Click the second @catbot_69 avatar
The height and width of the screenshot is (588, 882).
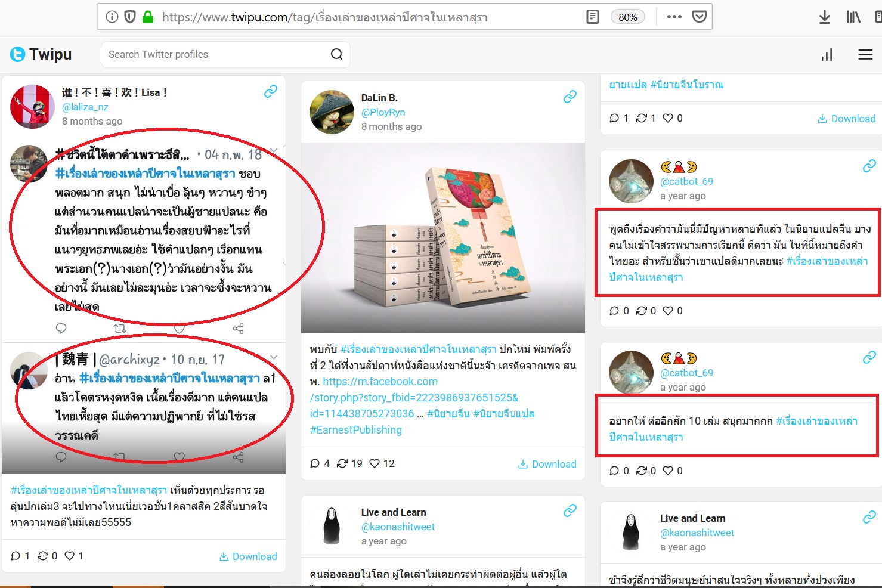click(631, 373)
